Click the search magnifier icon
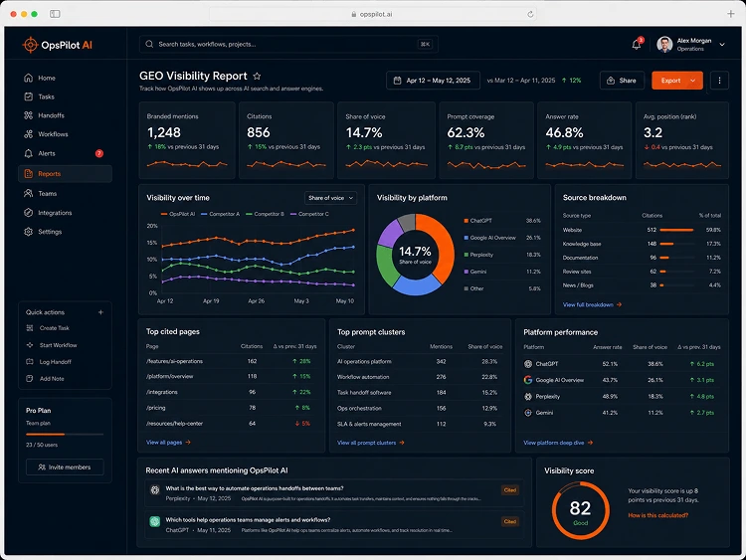 [149, 44]
